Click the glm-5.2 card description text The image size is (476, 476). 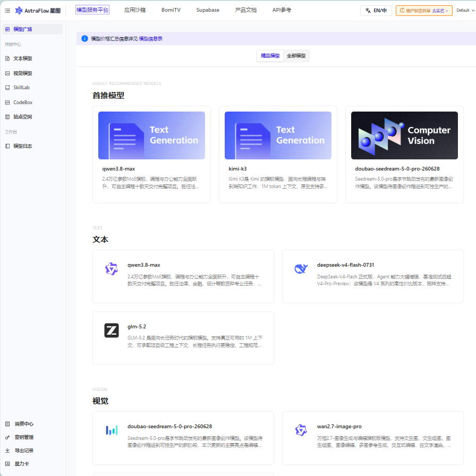coord(194,342)
